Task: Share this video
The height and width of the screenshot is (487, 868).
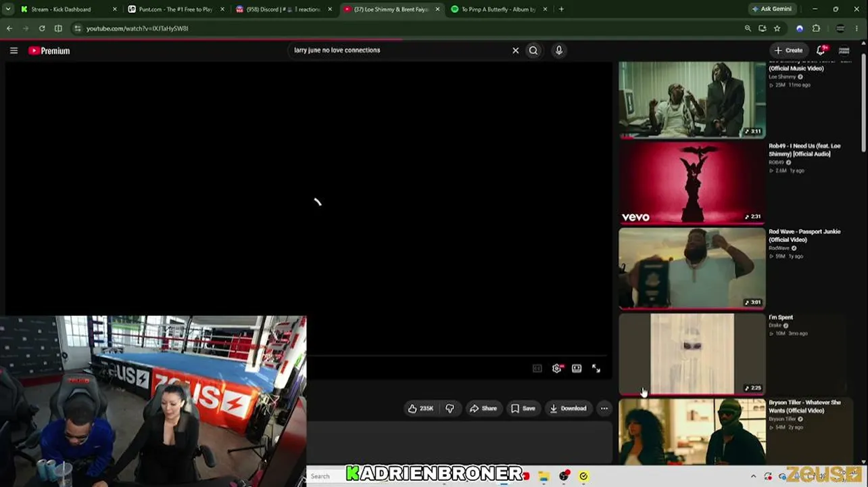Action: pos(483,409)
